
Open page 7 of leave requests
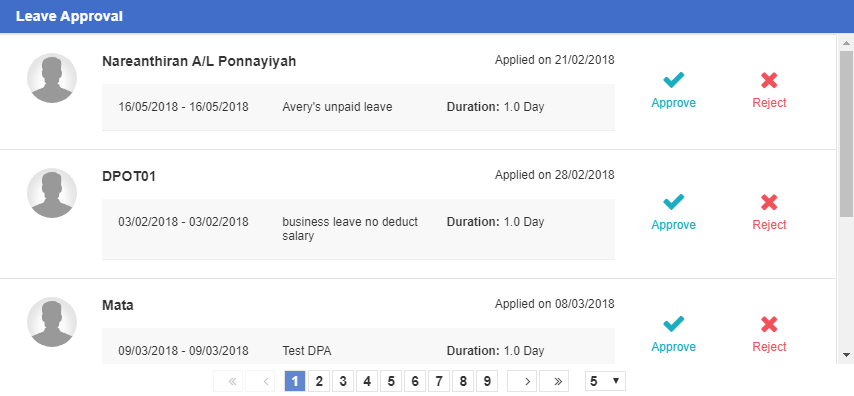(438, 381)
